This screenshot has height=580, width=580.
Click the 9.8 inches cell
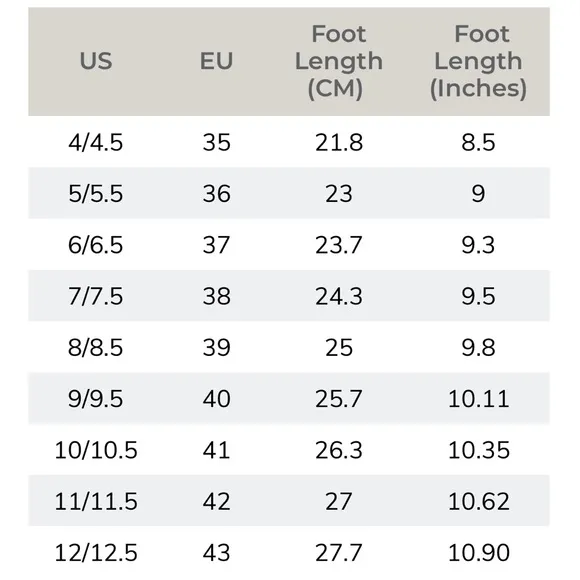(x=478, y=347)
